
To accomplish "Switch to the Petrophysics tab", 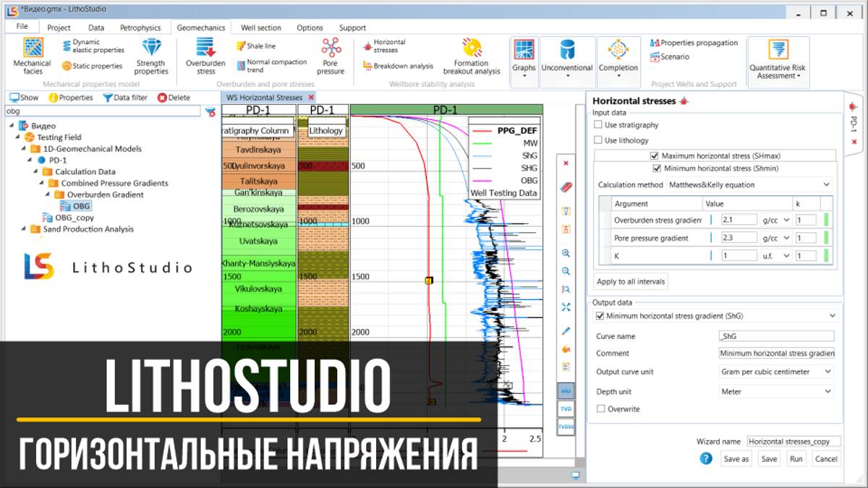I will tap(140, 27).
